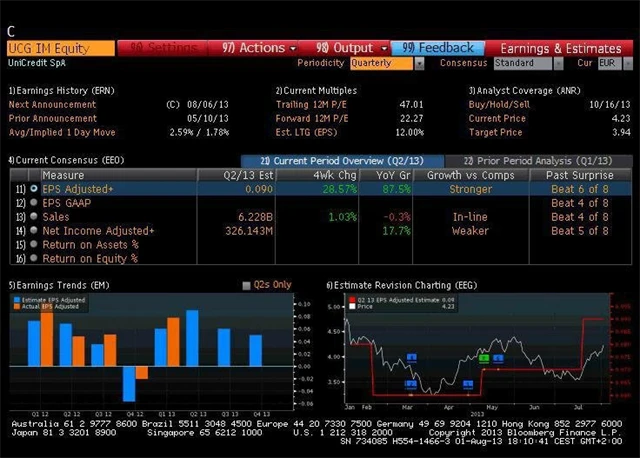Screen dimensions: 640x458
Task: Click the orange Actual EPS Adjusted legend swatch
Action: click(17, 306)
